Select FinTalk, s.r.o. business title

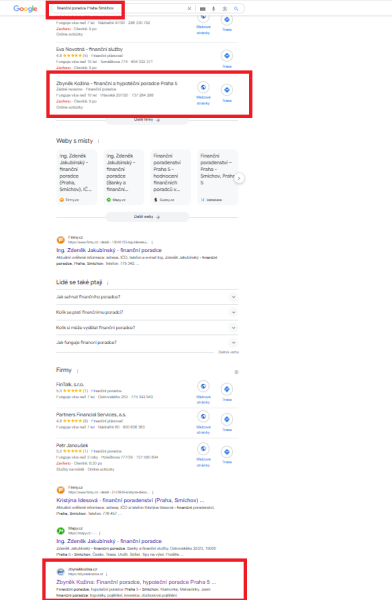[70, 384]
